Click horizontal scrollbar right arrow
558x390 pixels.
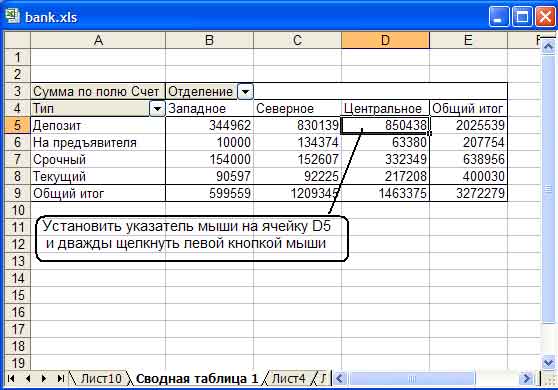[x=526, y=378]
